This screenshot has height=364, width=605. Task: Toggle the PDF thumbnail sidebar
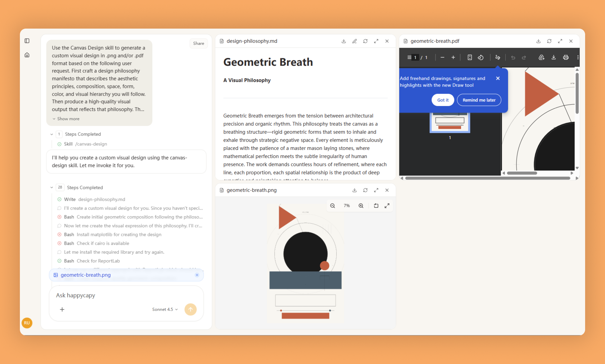(409, 58)
